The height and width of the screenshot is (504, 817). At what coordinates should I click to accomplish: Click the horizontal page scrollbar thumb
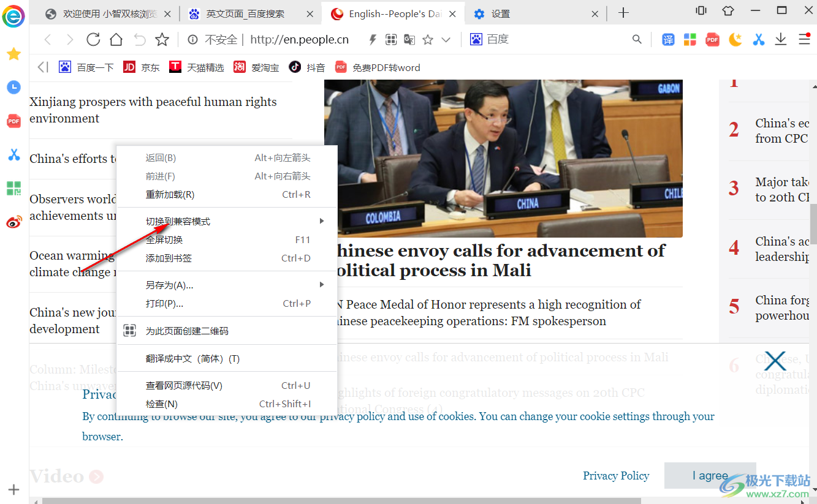click(x=341, y=501)
